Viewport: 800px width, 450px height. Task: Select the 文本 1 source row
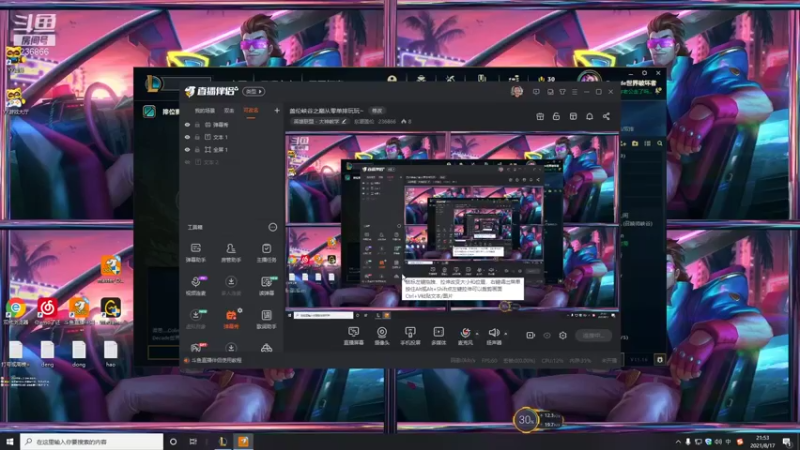tap(232, 137)
